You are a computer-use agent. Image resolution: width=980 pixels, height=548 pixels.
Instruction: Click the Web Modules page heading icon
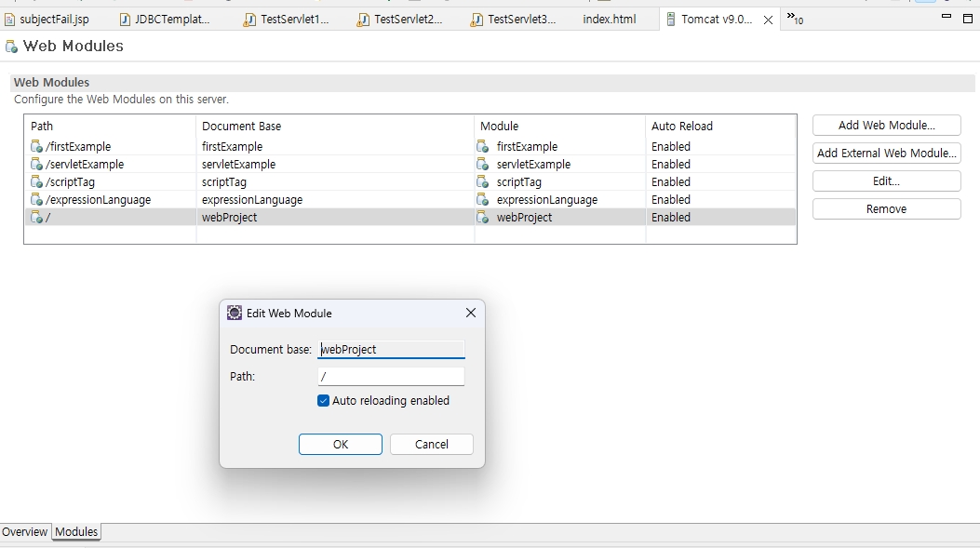point(11,47)
